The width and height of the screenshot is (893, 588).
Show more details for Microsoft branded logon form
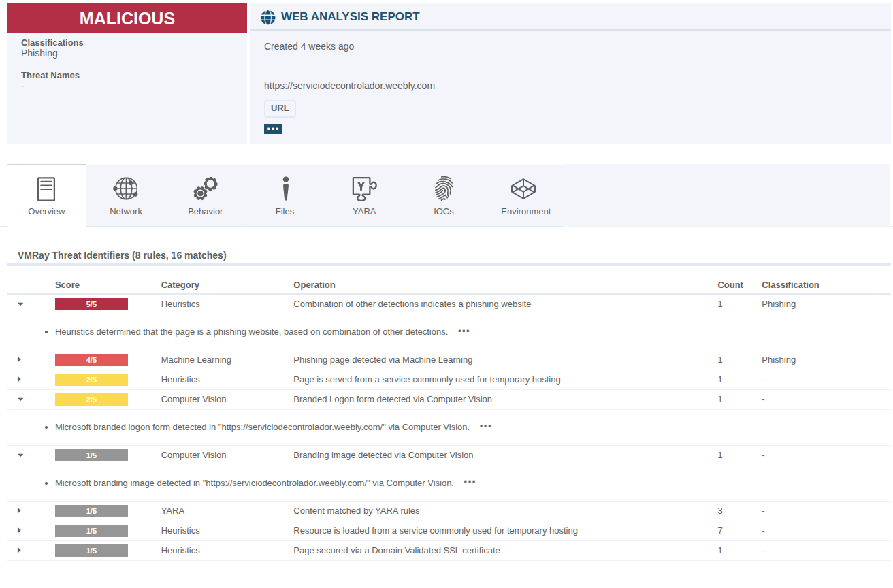(x=485, y=427)
